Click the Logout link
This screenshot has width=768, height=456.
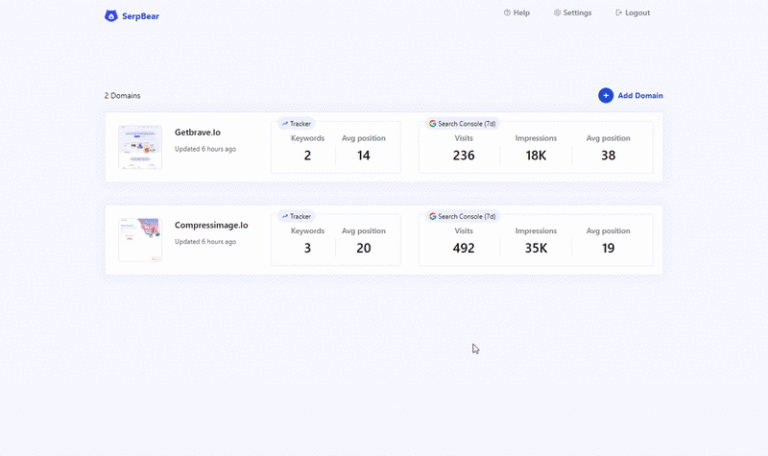tap(632, 13)
